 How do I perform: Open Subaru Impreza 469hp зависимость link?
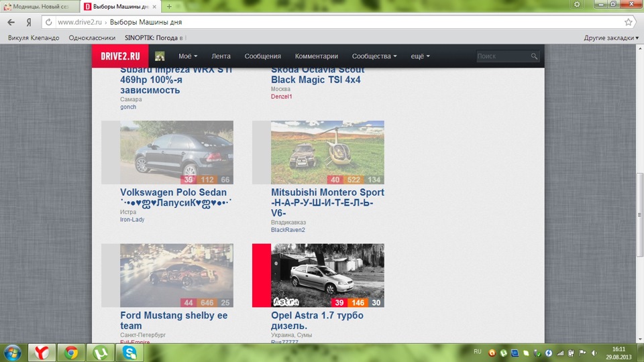point(176,80)
